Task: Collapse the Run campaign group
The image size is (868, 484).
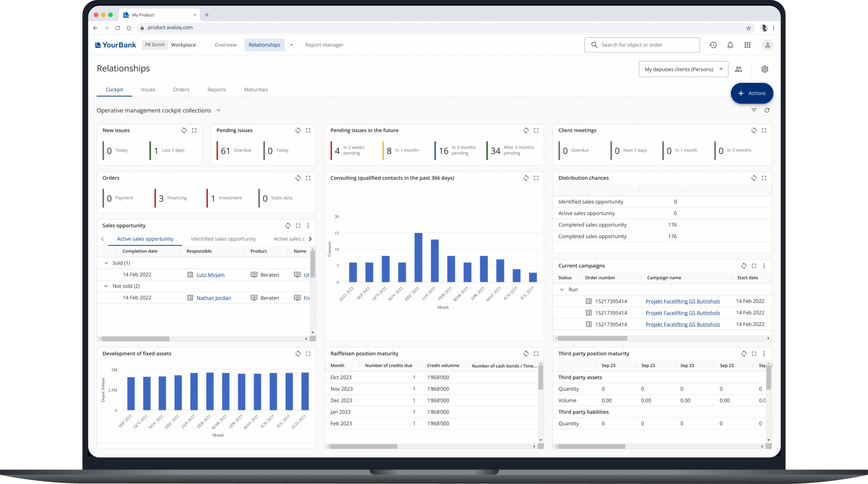Action: click(x=562, y=289)
